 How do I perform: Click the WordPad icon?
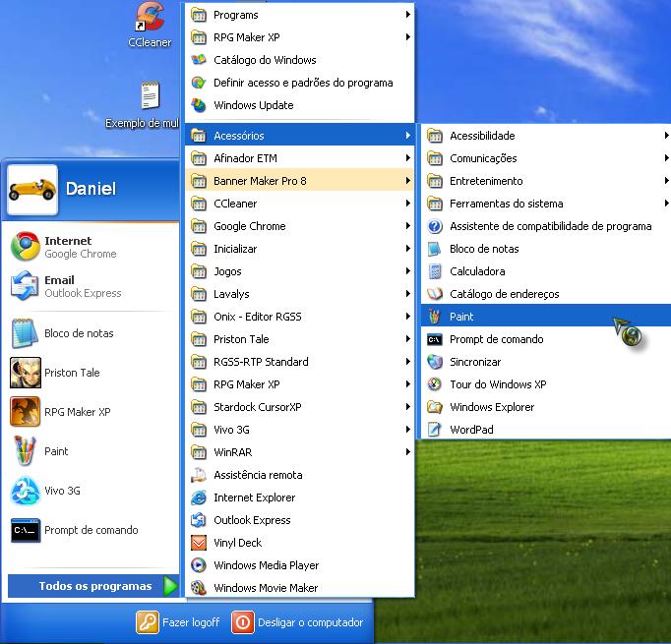435,430
